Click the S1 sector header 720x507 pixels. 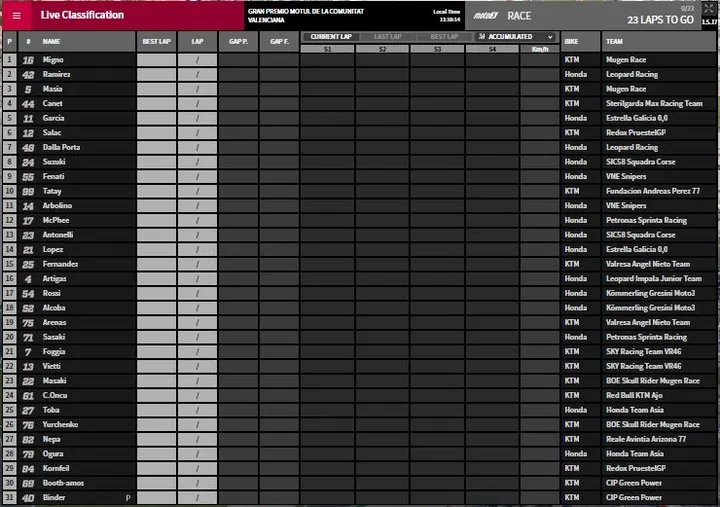tap(327, 49)
